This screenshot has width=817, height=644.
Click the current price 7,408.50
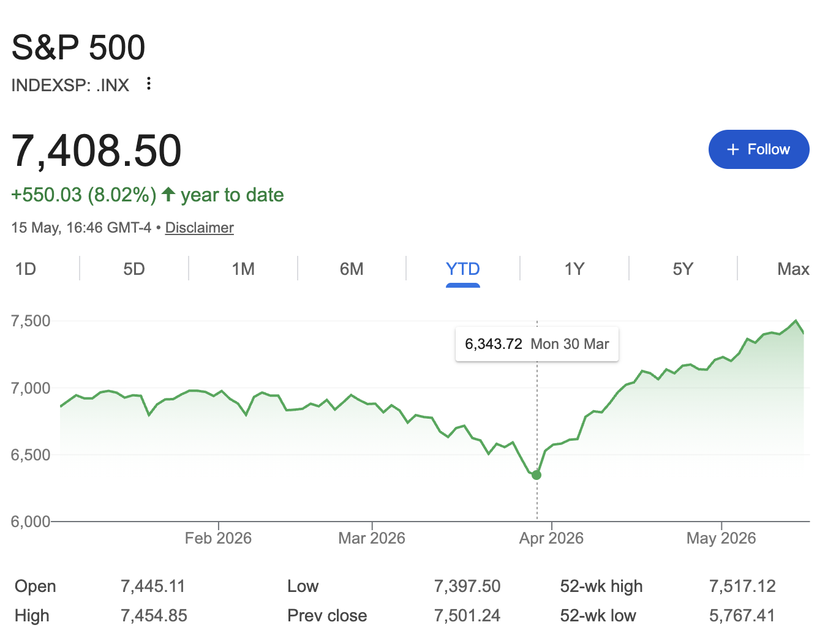[97, 151]
